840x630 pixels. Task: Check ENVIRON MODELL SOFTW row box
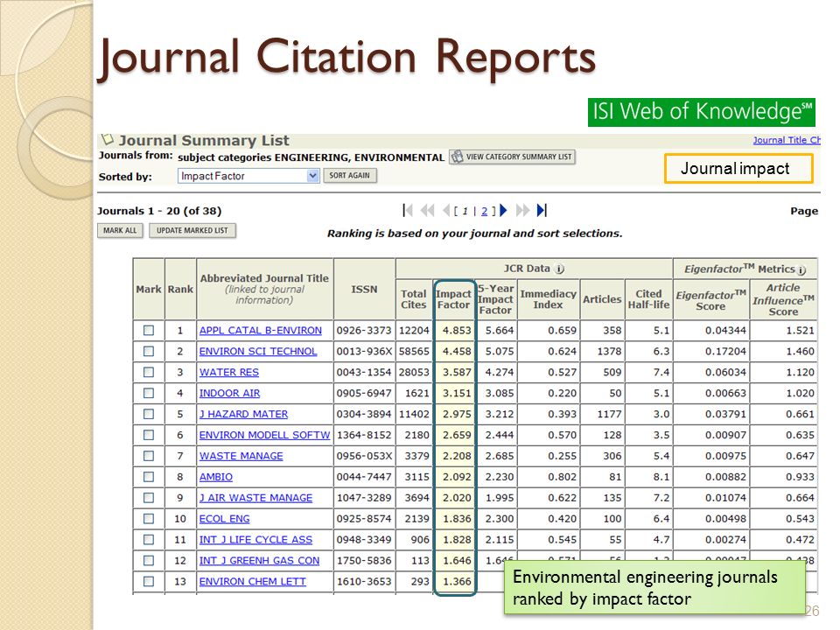[149, 435]
